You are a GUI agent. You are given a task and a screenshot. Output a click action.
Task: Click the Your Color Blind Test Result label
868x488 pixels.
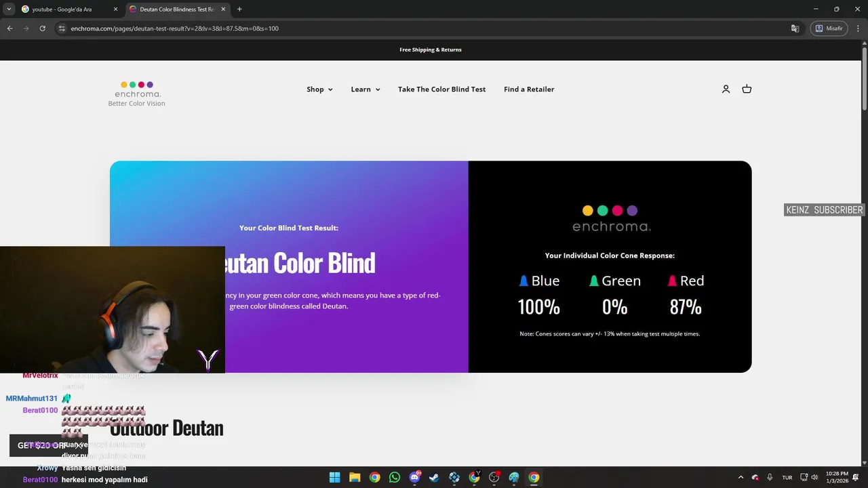(x=289, y=228)
